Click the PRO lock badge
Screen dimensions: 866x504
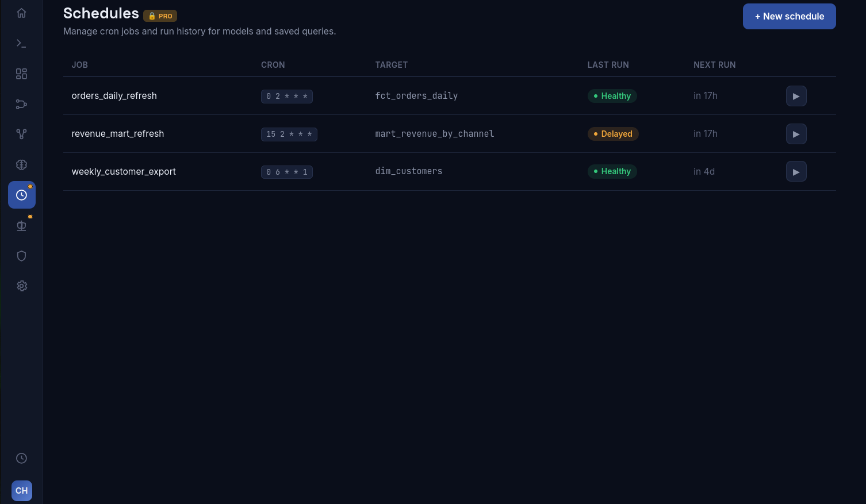point(160,16)
